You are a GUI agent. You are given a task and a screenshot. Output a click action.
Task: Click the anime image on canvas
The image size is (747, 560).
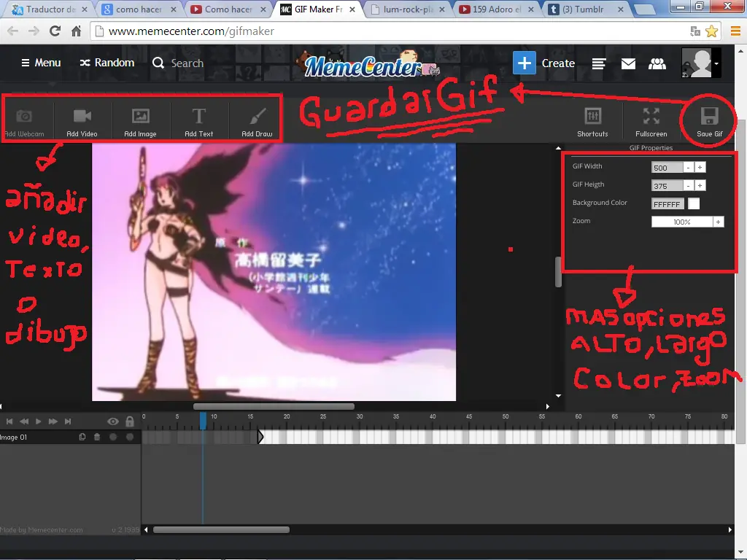pyautogui.click(x=274, y=272)
